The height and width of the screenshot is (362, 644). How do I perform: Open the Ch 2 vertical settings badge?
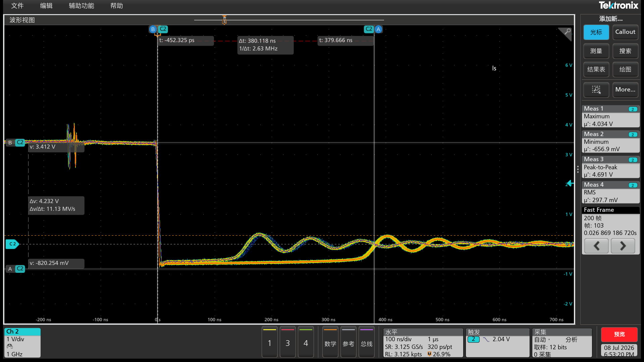pos(22,343)
